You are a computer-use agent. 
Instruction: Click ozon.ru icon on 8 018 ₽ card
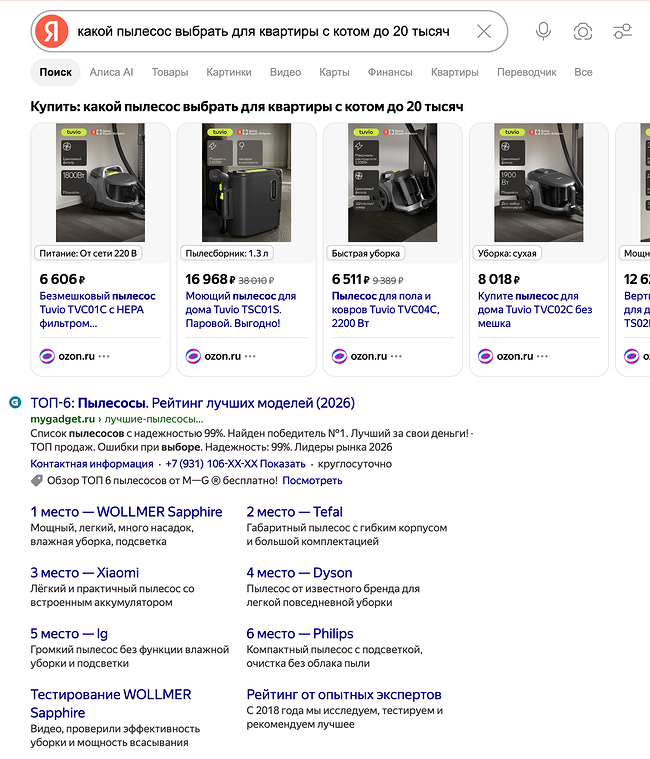pos(485,356)
